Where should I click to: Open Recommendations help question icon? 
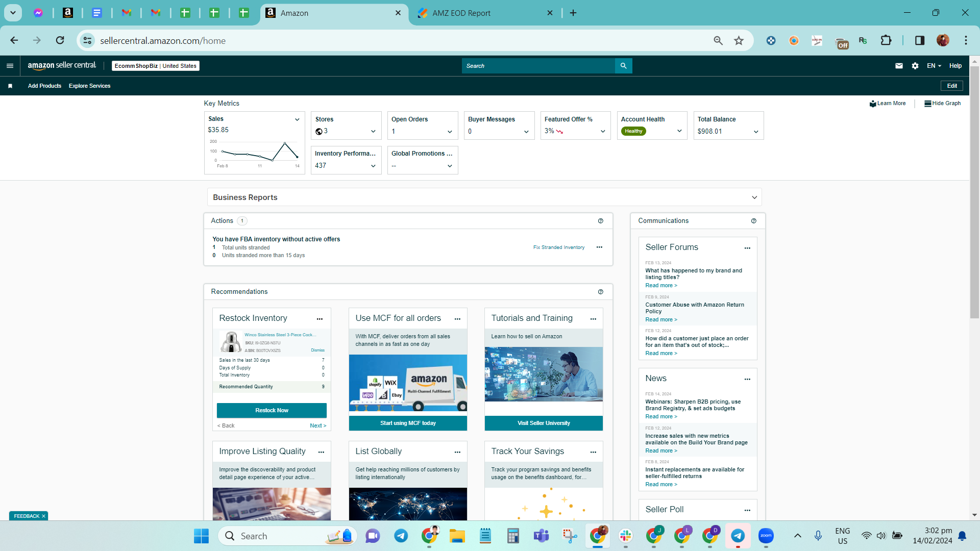point(601,292)
